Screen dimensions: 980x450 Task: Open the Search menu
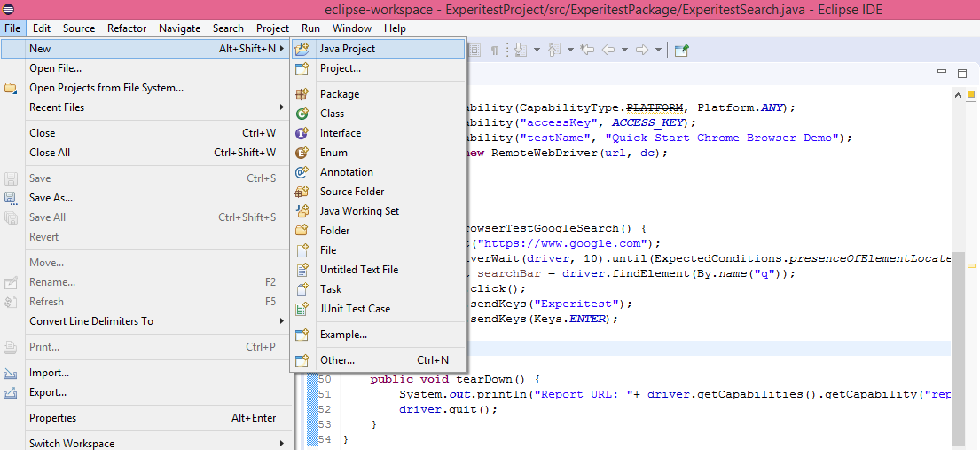(228, 28)
